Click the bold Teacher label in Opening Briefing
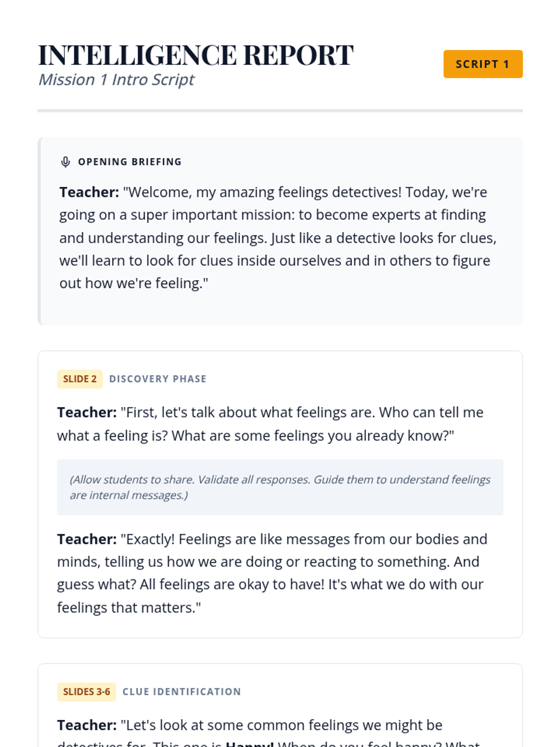Viewport: 560px width, 747px height. pos(89,192)
